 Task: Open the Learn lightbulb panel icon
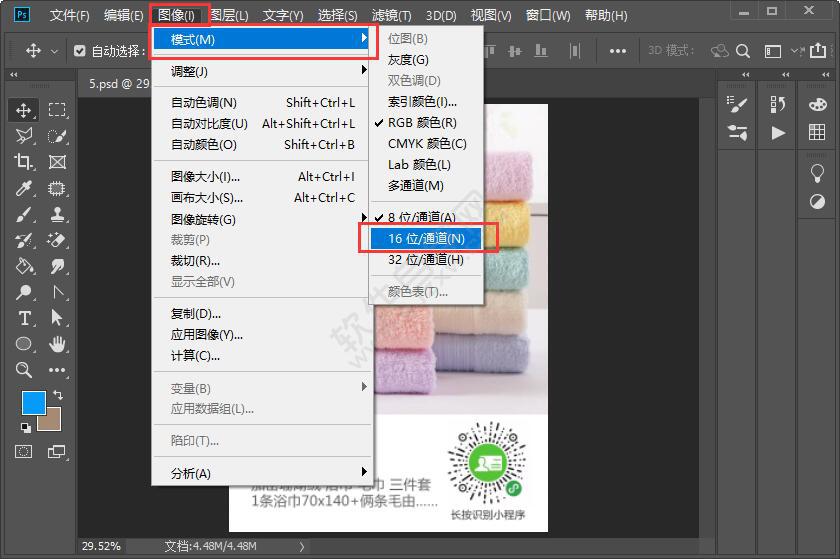[817, 173]
